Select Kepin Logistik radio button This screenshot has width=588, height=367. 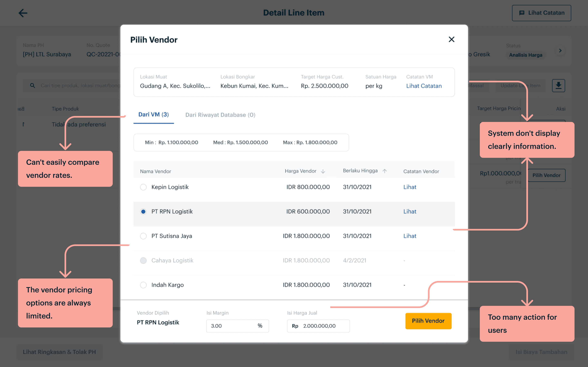click(x=143, y=187)
